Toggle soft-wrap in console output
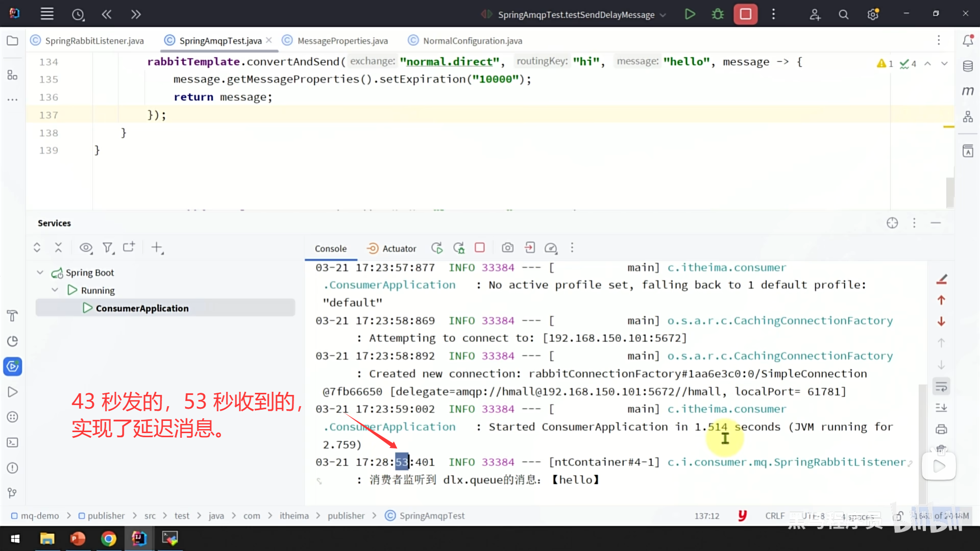 pyautogui.click(x=941, y=387)
